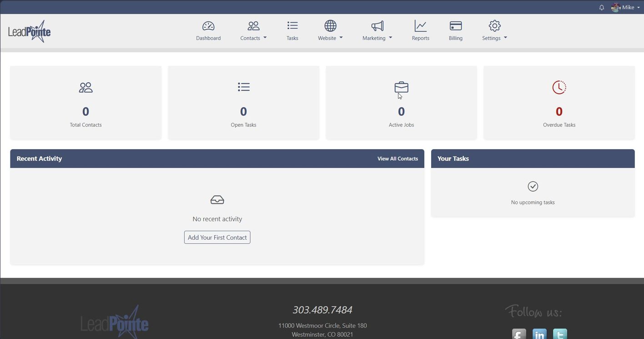644x339 pixels.
Task: Click the Marketing megaphone icon
Action: 377,26
